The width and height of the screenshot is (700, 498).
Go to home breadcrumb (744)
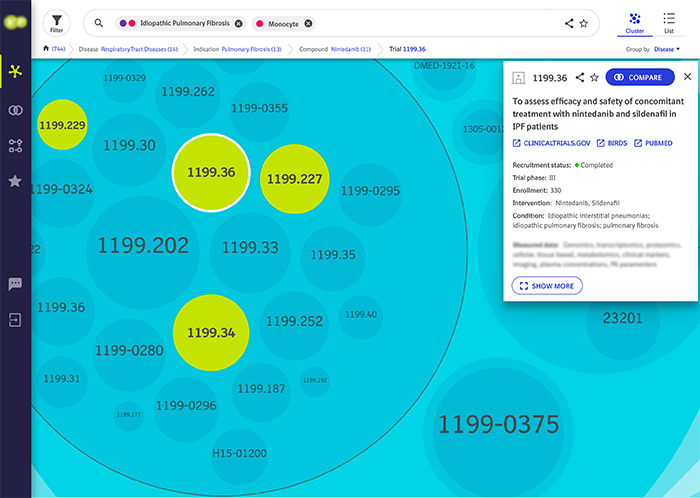click(54, 49)
